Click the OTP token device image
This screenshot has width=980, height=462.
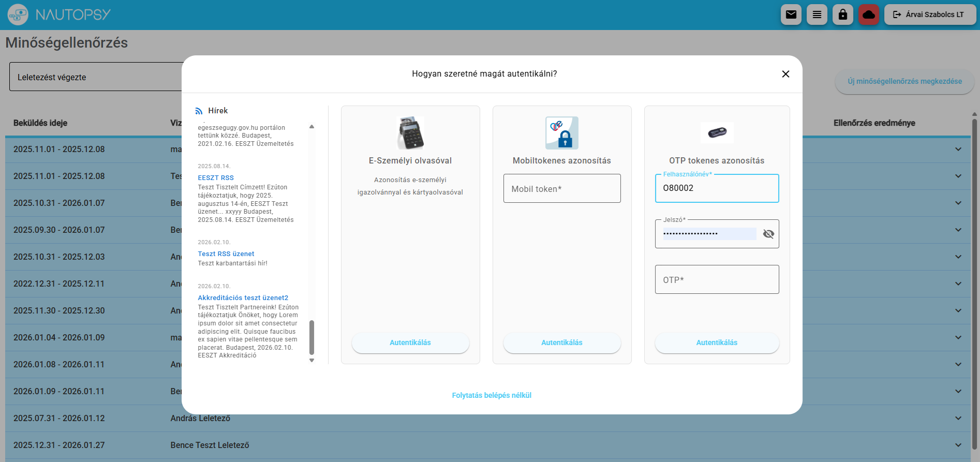(x=717, y=133)
